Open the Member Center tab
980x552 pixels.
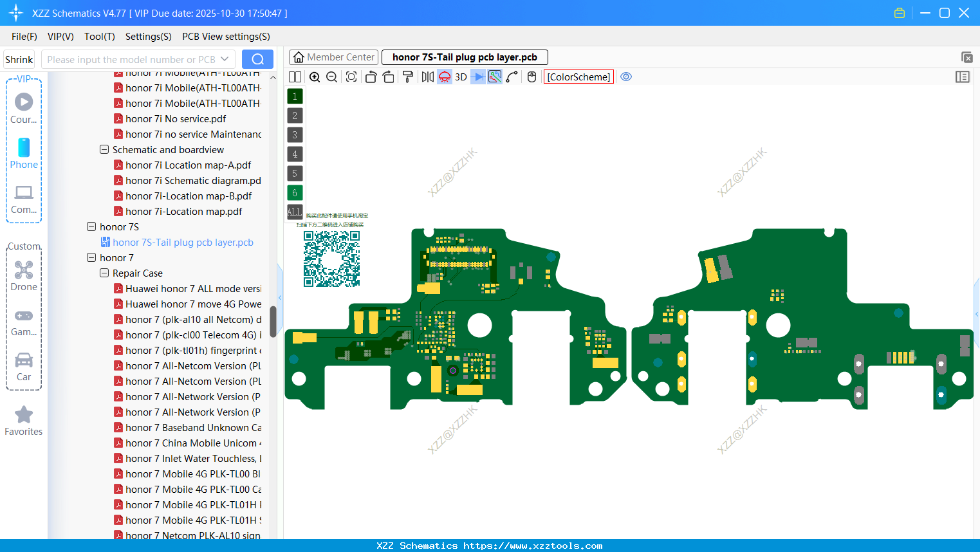[x=333, y=57]
